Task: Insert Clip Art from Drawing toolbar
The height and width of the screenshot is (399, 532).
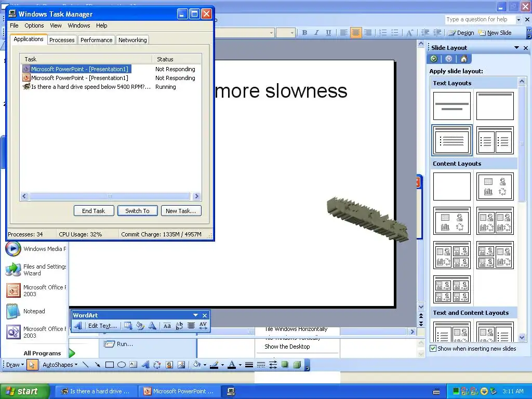Action: 169,365
